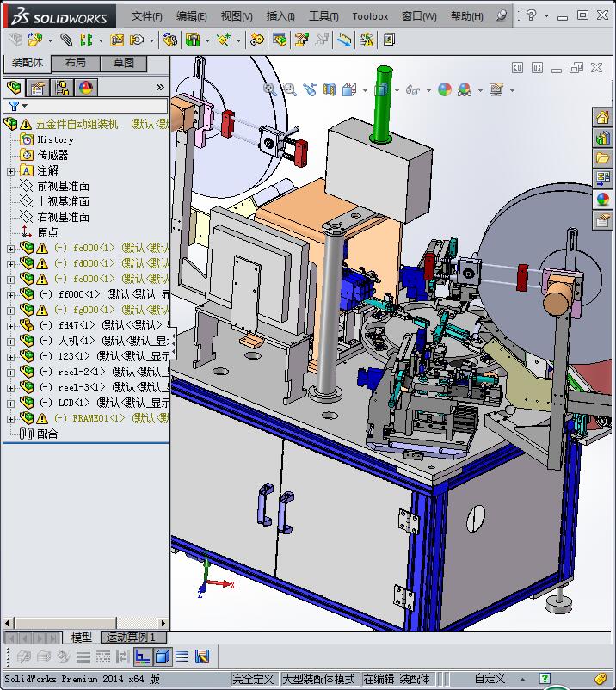616x690 pixels.
Task: Toggle the 3D shaded cube view button
Action: click(163, 657)
